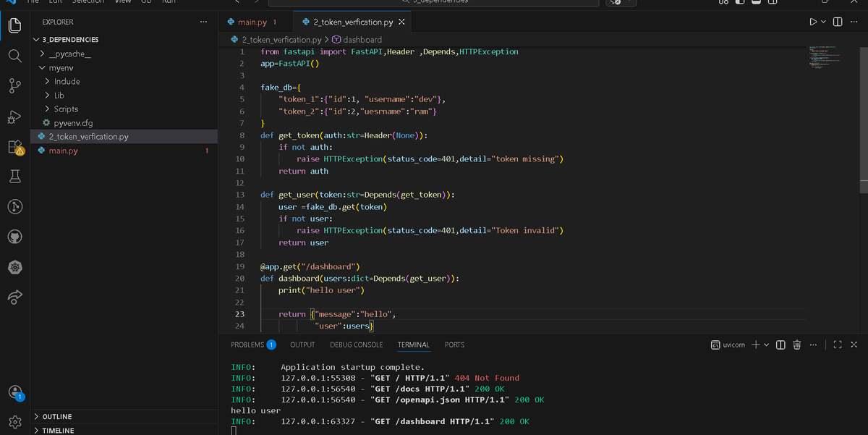The image size is (868, 435).
Task: Open Source Control view
Action: [14, 86]
